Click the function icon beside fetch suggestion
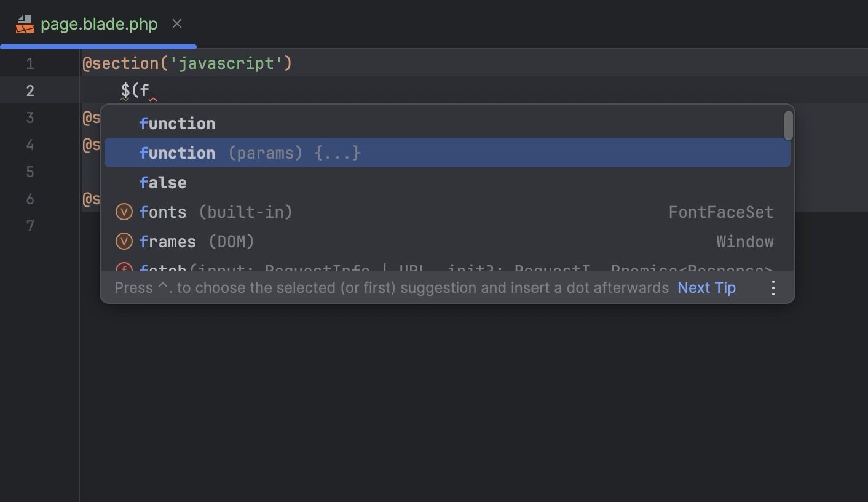The height and width of the screenshot is (502, 868). point(124,268)
